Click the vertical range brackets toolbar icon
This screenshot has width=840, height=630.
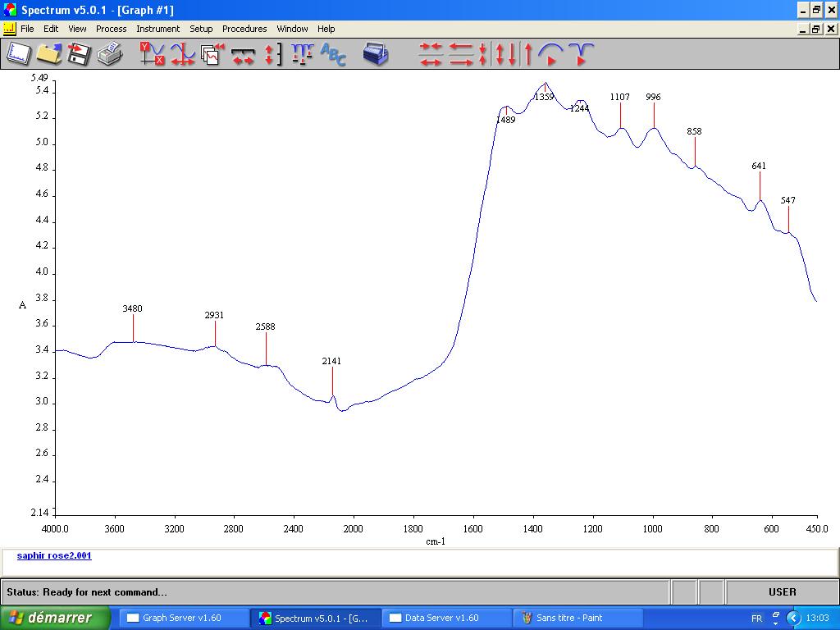coord(273,54)
